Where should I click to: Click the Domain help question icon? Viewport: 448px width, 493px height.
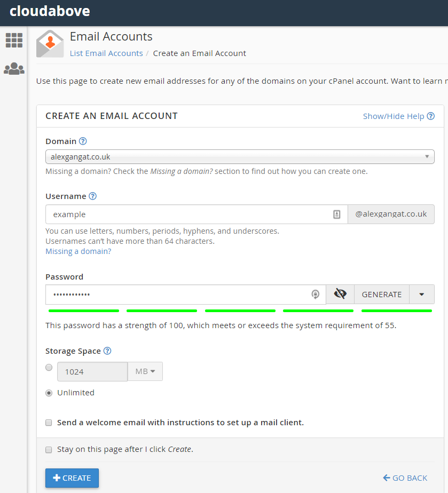coord(83,141)
